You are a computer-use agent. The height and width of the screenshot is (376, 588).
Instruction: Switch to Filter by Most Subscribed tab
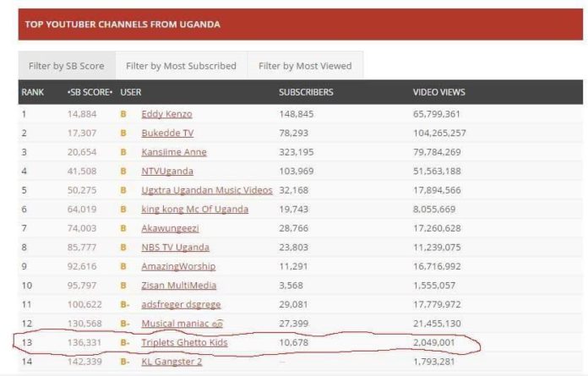[181, 66]
